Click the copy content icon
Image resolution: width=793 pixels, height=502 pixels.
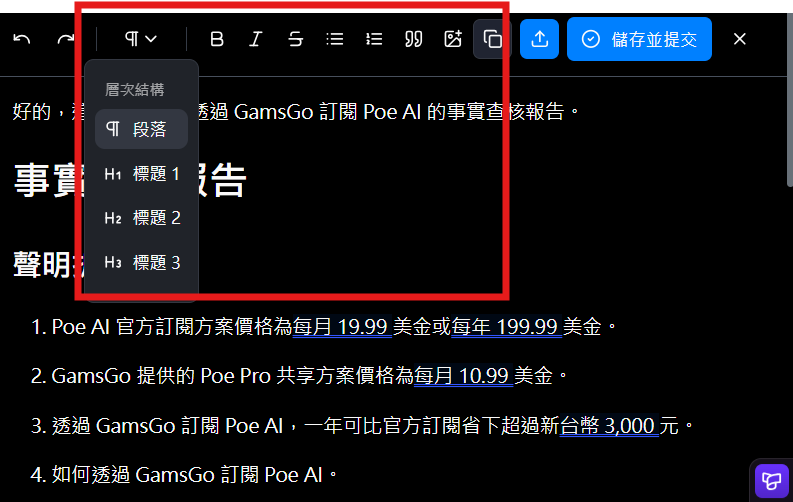tap(492, 39)
